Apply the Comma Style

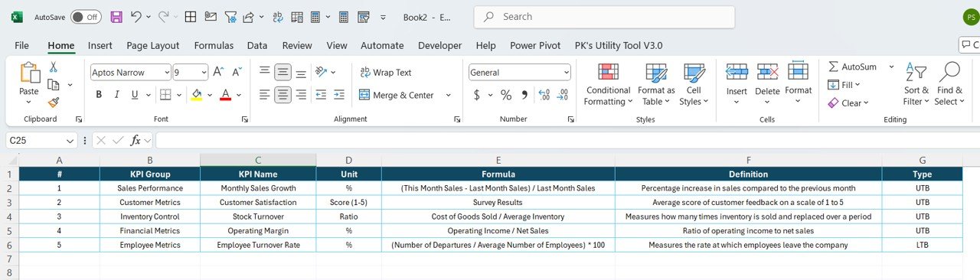coord(525,95)
